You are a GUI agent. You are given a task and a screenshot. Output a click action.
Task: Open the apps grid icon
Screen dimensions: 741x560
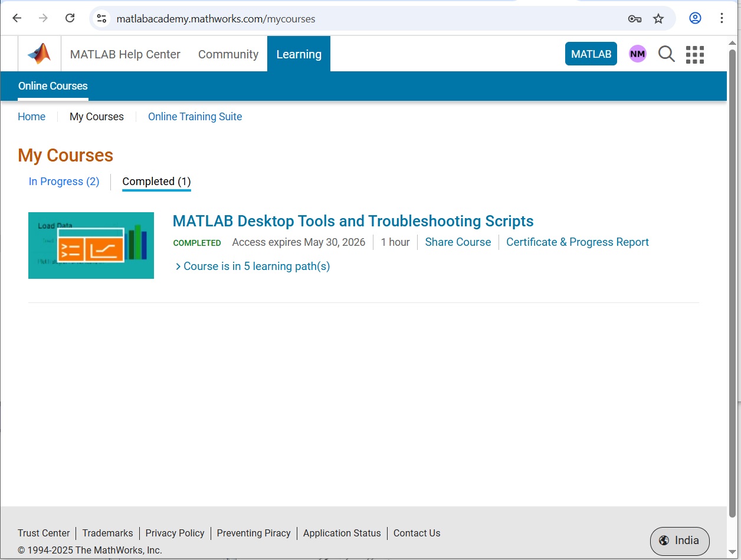695,54
